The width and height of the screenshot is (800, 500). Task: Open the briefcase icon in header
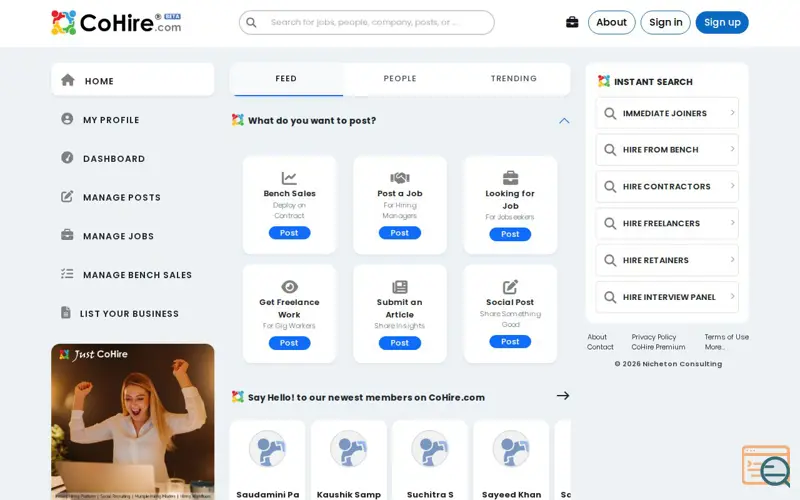(572, 22)
